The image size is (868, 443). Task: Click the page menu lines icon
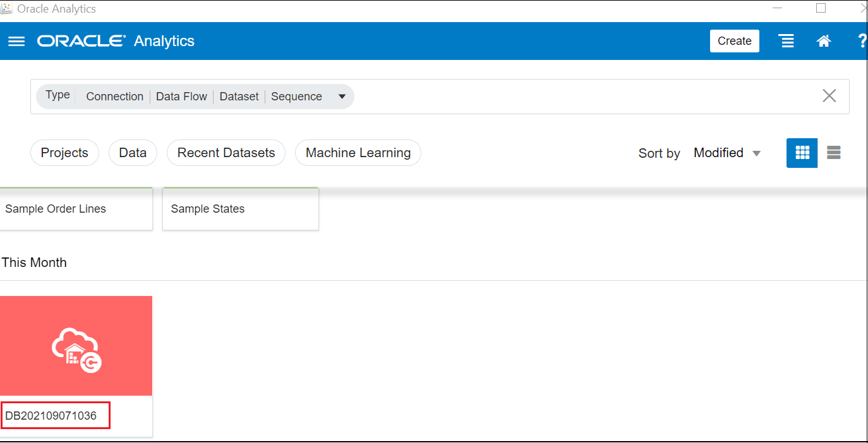(x=787, y=41)
